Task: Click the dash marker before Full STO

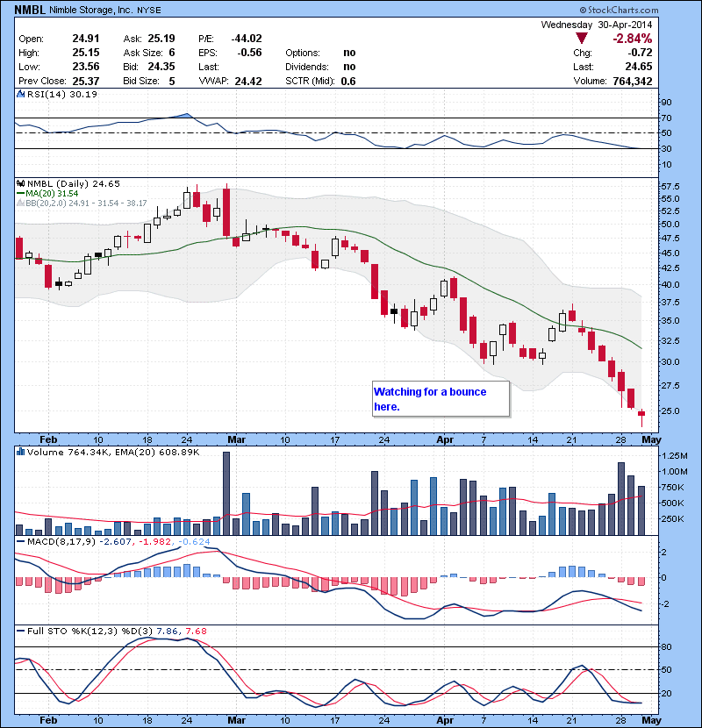Action: (x=20, y=631)
